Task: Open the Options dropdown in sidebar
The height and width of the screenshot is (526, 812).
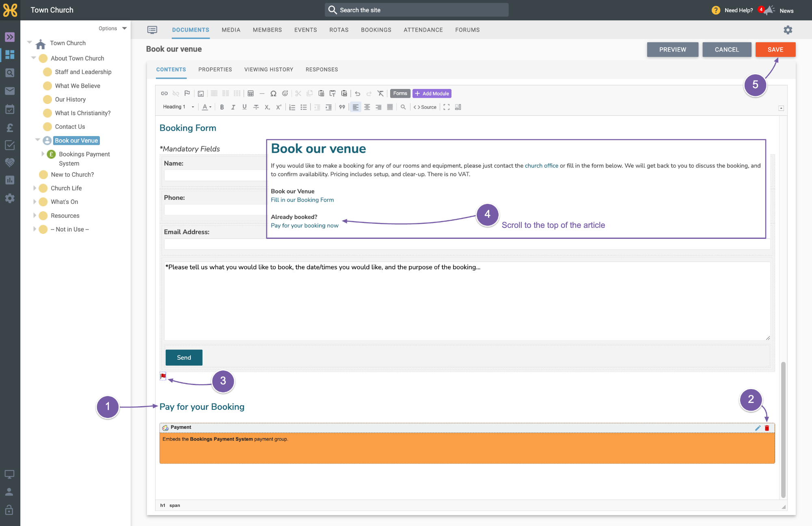Action: (x=112, y=28)
